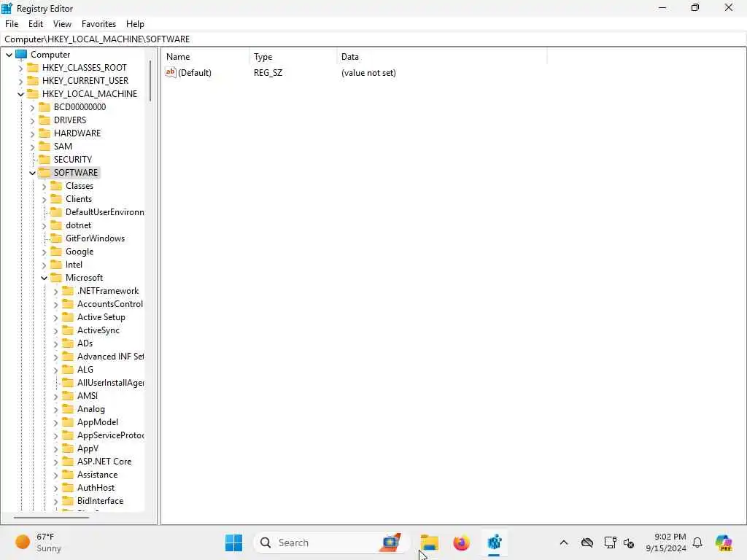Select the ActiveSync key

pyautogui.click(x=98, y=330)
